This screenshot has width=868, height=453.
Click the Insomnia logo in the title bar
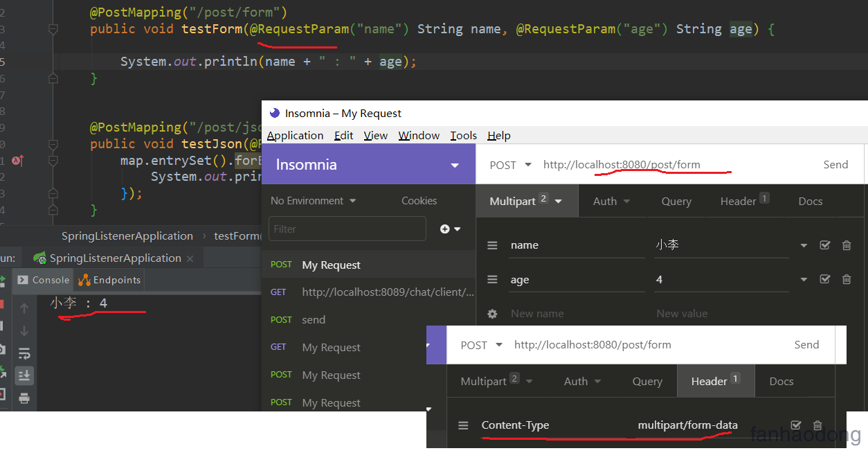[x=275, y=113]
